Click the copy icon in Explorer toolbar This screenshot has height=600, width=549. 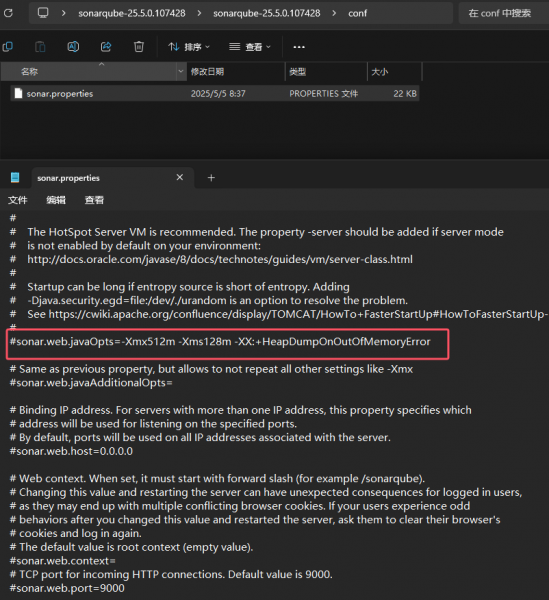point(8,47)
